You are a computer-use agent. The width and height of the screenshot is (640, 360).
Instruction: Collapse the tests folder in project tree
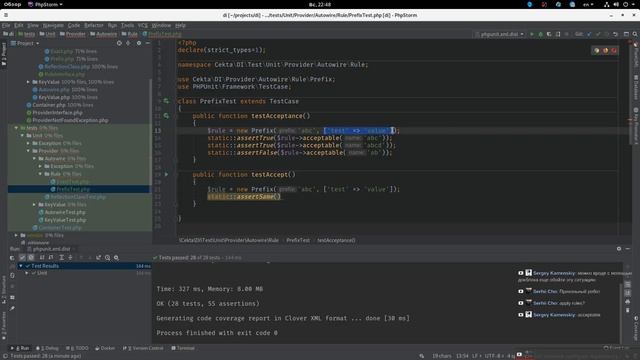pos(16,128)
